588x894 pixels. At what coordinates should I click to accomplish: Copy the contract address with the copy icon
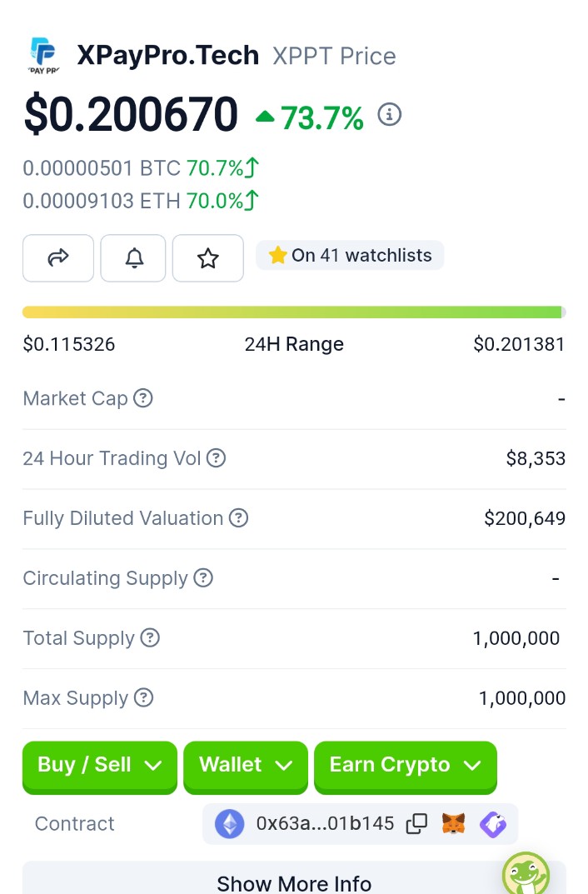pyautogui.click(x=416, y=824)
